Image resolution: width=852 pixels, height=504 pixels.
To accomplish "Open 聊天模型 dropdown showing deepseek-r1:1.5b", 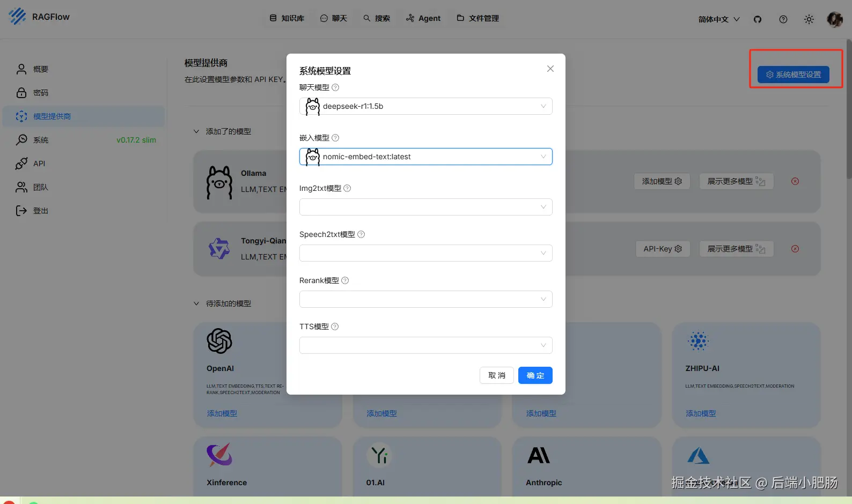I will tap(426, 106).
